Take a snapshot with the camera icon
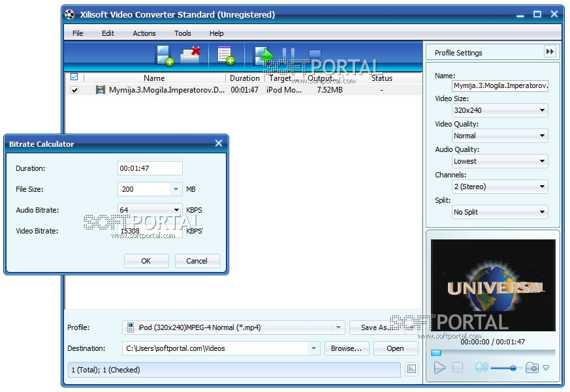 [532, 368]
